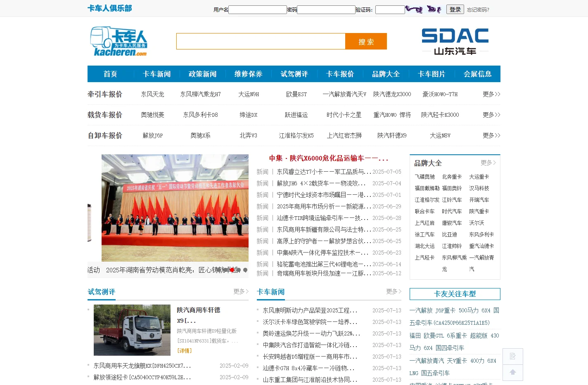Select the last gray carousel dot
The width and height of the screenshot is (588, 385).
click(x=245, y=270)
